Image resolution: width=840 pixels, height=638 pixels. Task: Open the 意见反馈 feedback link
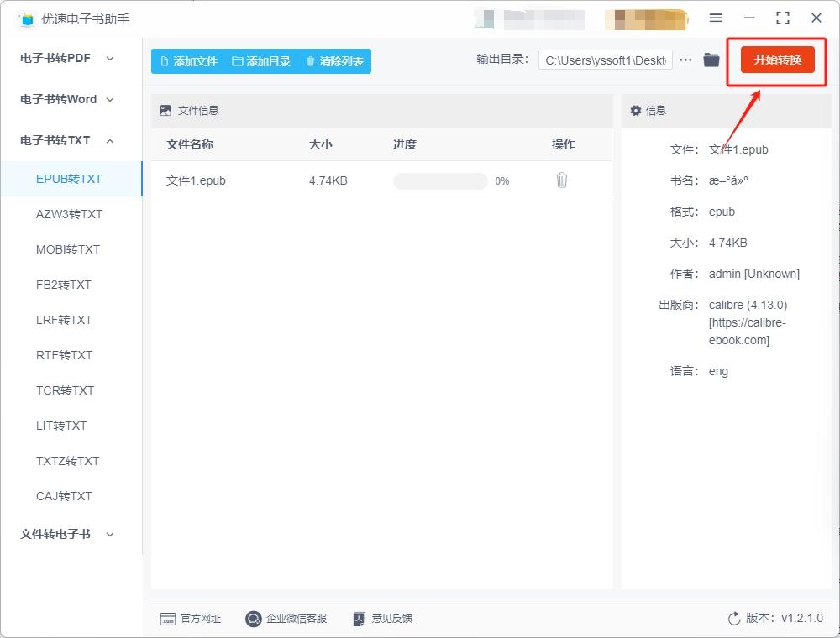coord(383,619)
